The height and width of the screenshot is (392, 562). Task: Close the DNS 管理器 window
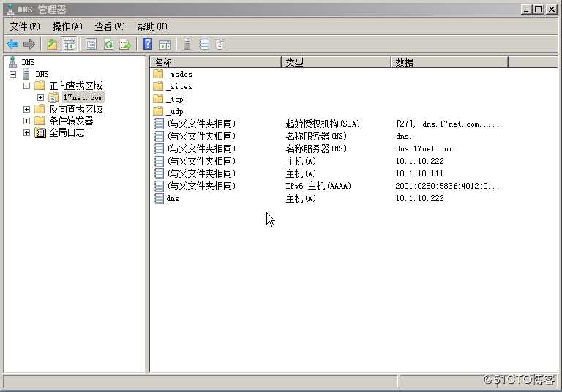(x=551, y=10)
